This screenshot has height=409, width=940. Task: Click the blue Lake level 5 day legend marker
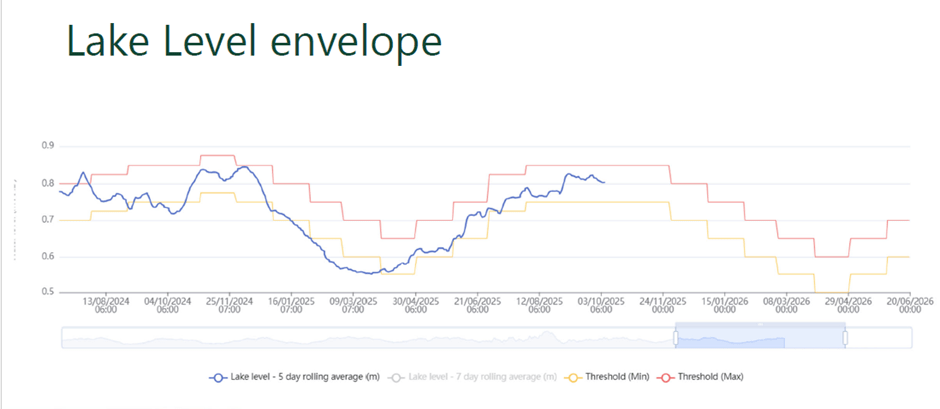click(x=219, y=377)
